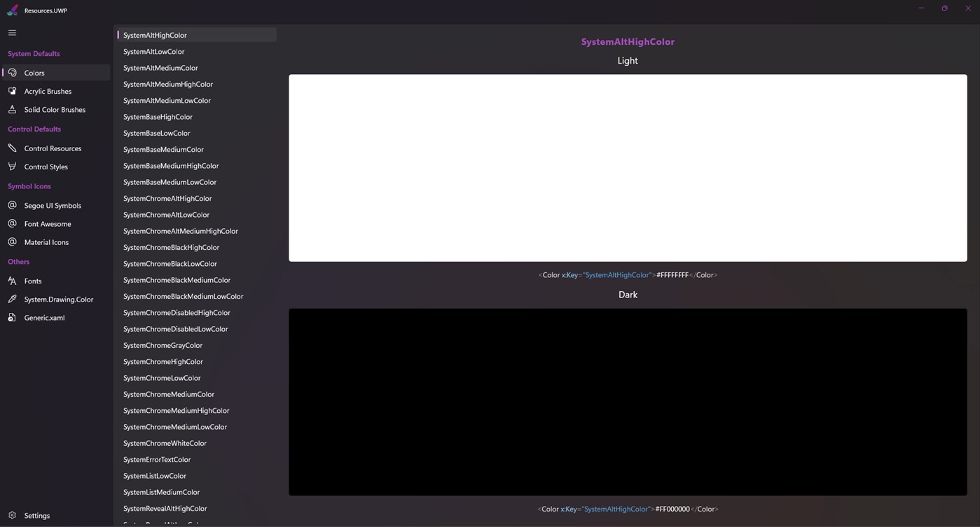The width and height of the screenshot is (980, 527).
Task: Click the Segoe UI Symbols icon
Action: [x=12, y=205]
